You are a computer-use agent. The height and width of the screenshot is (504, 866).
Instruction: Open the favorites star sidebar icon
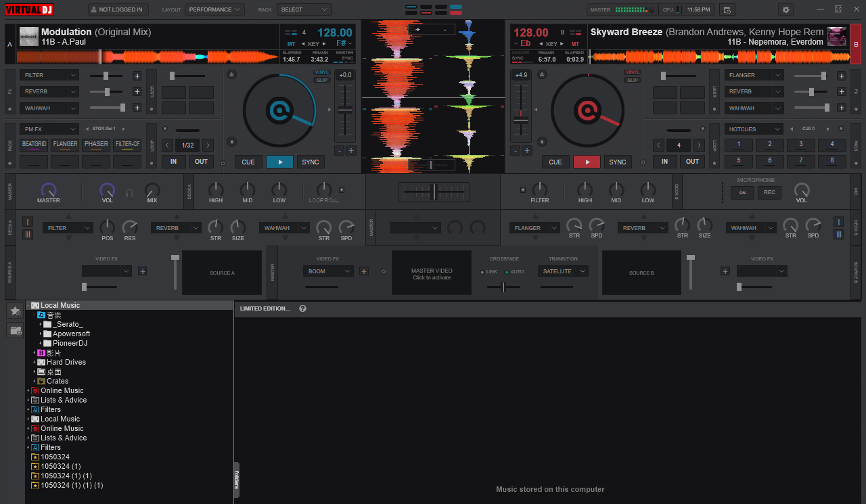click(15, 311)
